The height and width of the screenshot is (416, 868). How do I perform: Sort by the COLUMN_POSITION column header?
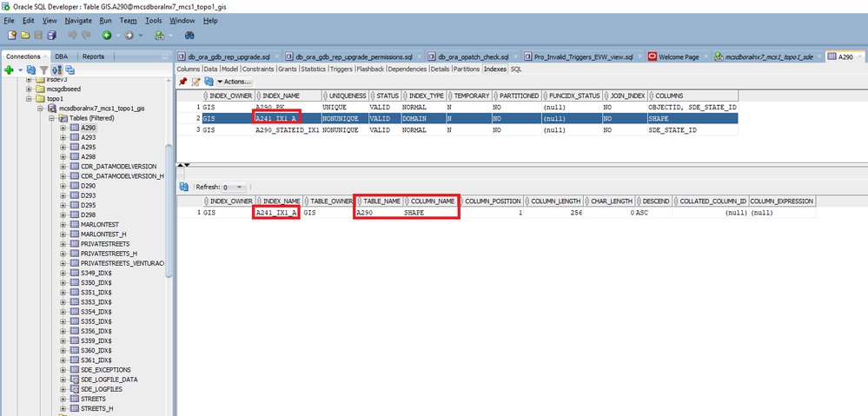coord(492,201)
